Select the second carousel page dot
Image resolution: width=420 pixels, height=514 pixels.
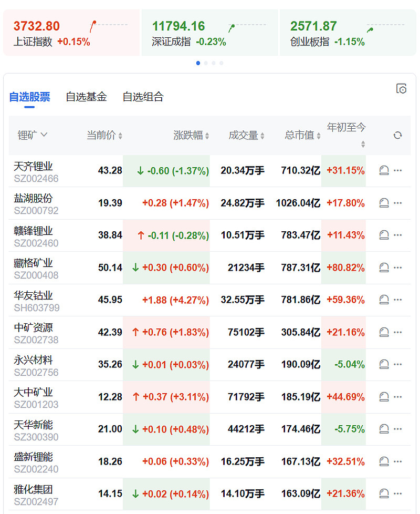(206, 63)
